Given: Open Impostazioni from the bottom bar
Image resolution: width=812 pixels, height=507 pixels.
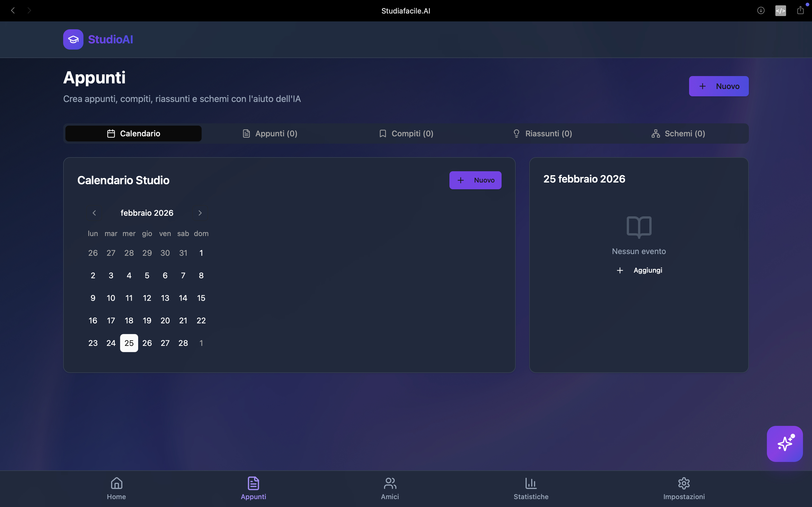Looking at the screenshot, I should click(x=683, y=488).
